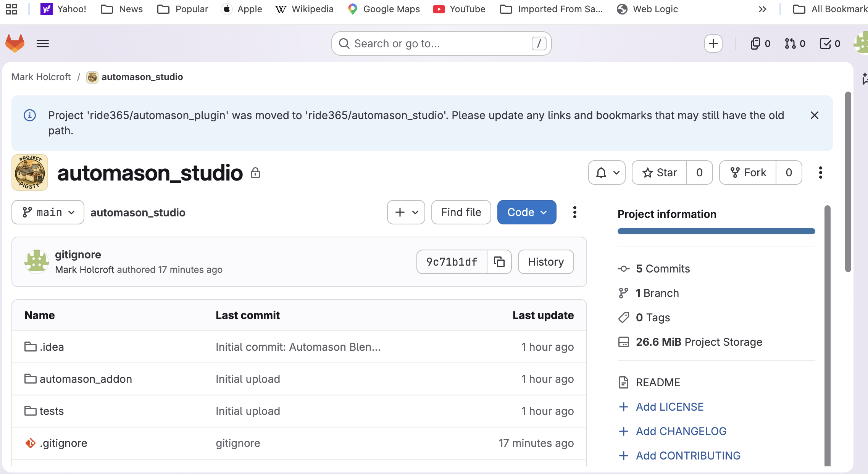
Task: Toggle the sidebar hamburger menu
Action: [x=43, y=44]
